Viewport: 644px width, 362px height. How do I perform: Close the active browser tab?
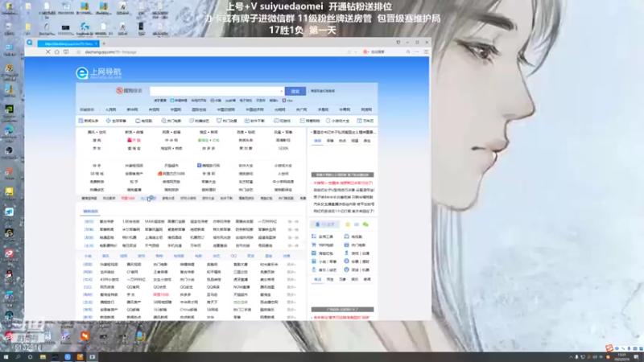(96, 43)
